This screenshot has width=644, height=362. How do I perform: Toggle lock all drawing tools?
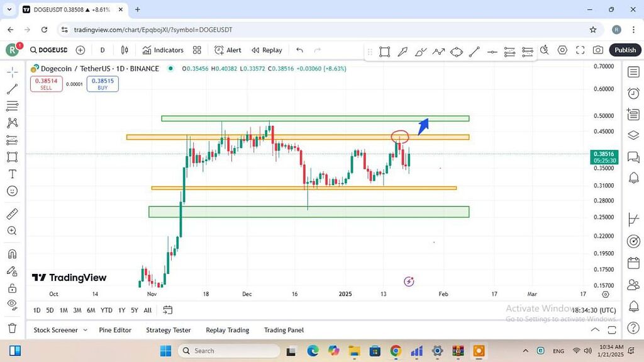12,288
